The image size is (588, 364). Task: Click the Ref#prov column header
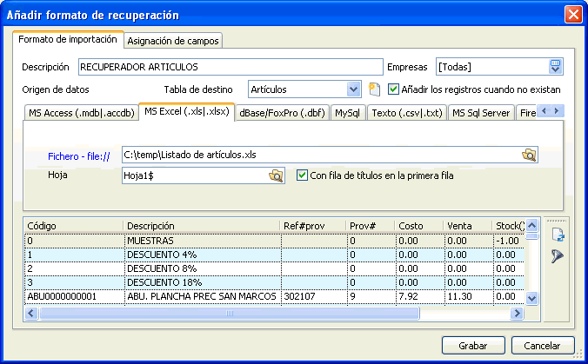[x=313, y=226]
